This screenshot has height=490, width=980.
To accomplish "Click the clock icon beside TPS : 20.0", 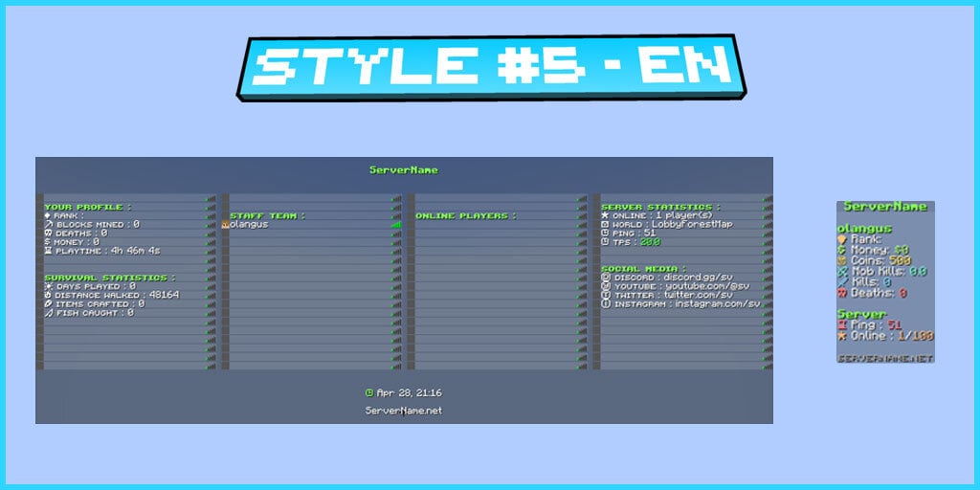I will 605,242.
